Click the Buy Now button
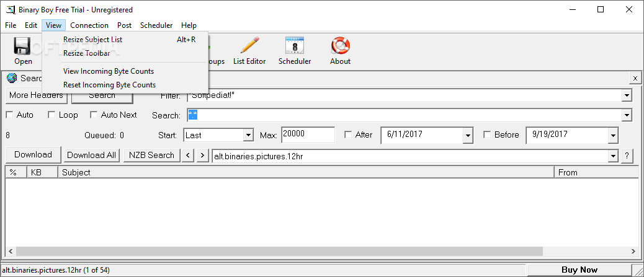644x277 pixels. click(x=579, y=270)
